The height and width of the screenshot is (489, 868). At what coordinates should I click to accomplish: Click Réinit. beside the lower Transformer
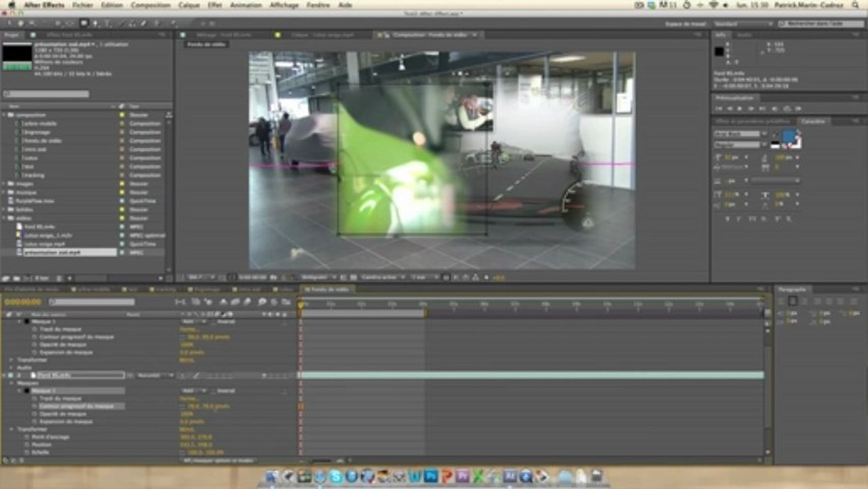[187, 429]
